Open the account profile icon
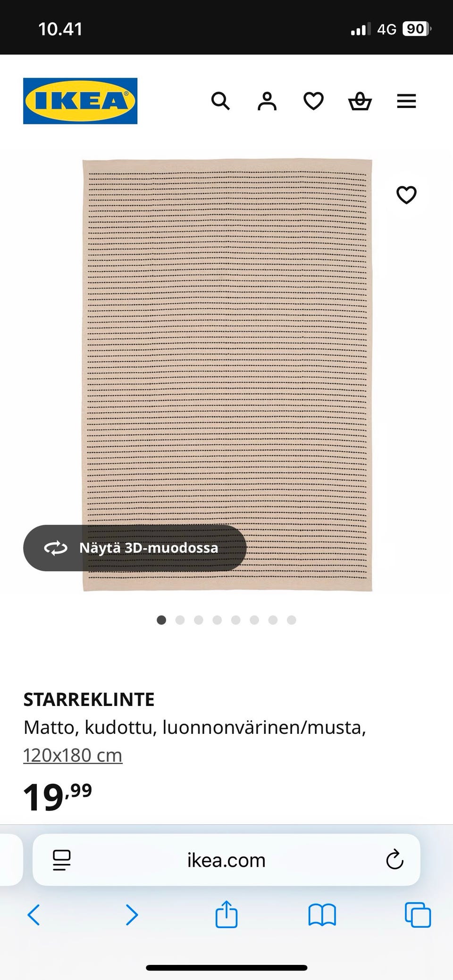 pos(267,101)
